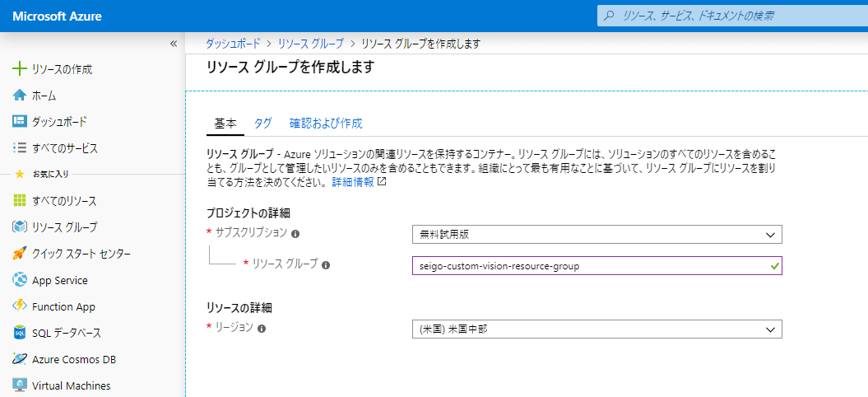Image resolution: width=868 pixels, height=397 pixels.
Task: Click the info icon next to リージョン
Action: tap(262, 329)
